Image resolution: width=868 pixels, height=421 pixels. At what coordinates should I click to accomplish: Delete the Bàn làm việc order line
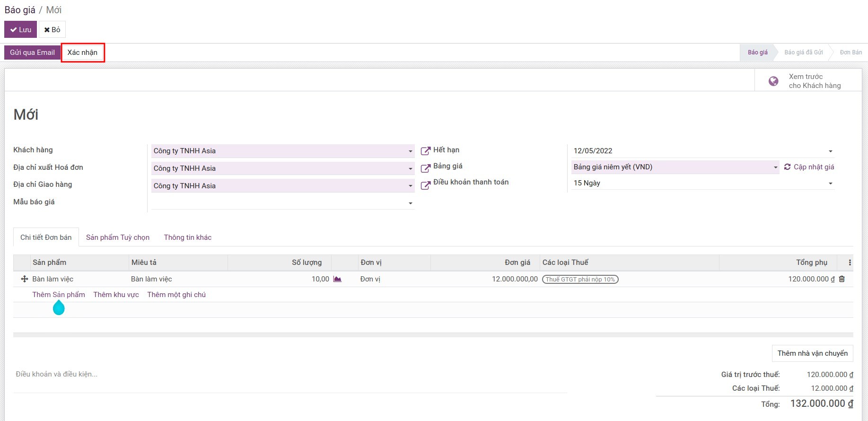pyautogui.click(x=842, y=279)
